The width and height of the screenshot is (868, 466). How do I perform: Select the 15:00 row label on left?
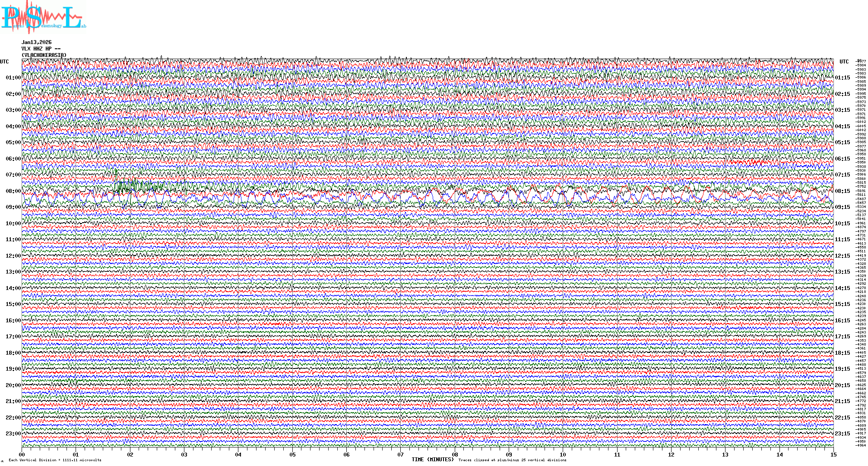[13, 304]
